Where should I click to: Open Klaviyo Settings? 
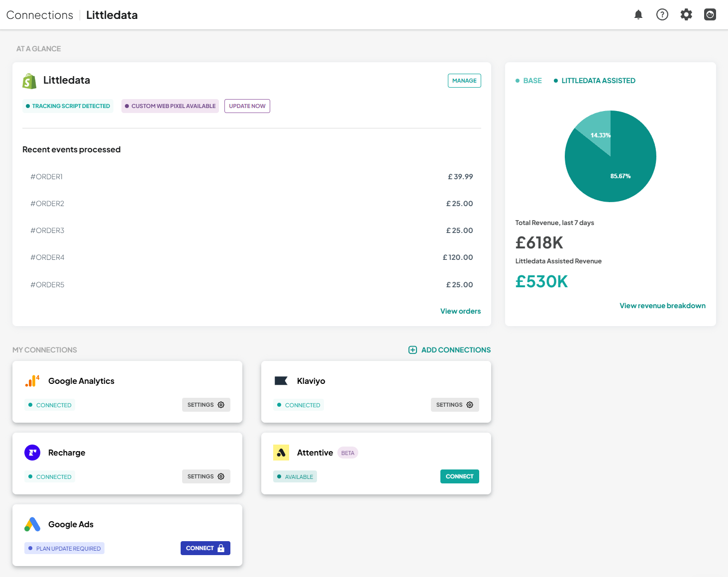point(455,405)
